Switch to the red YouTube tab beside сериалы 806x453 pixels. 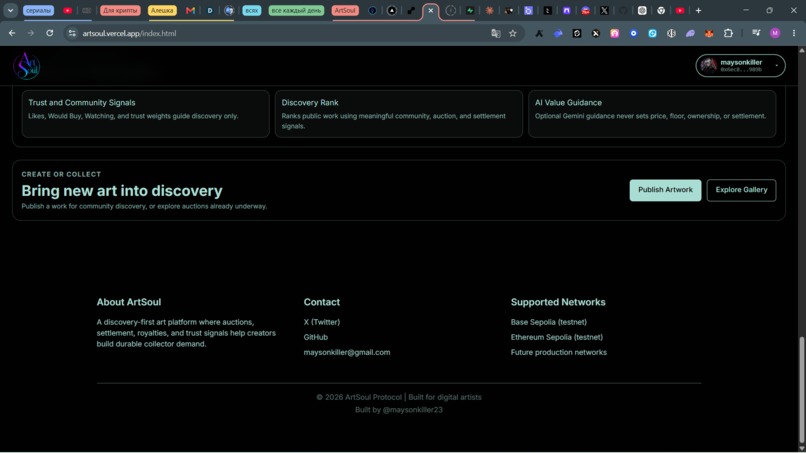pyautogui.click(x=67, y=10)
